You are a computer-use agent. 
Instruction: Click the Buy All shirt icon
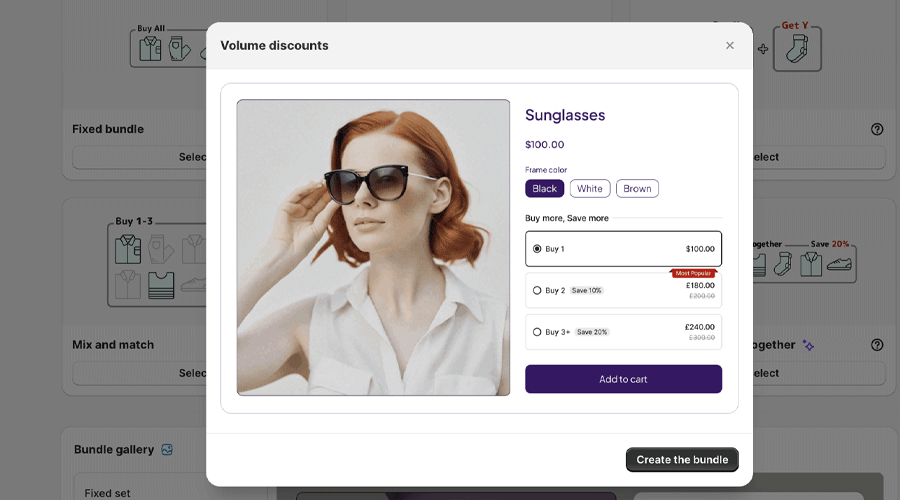pyautogui.click(x=150, y=49)
